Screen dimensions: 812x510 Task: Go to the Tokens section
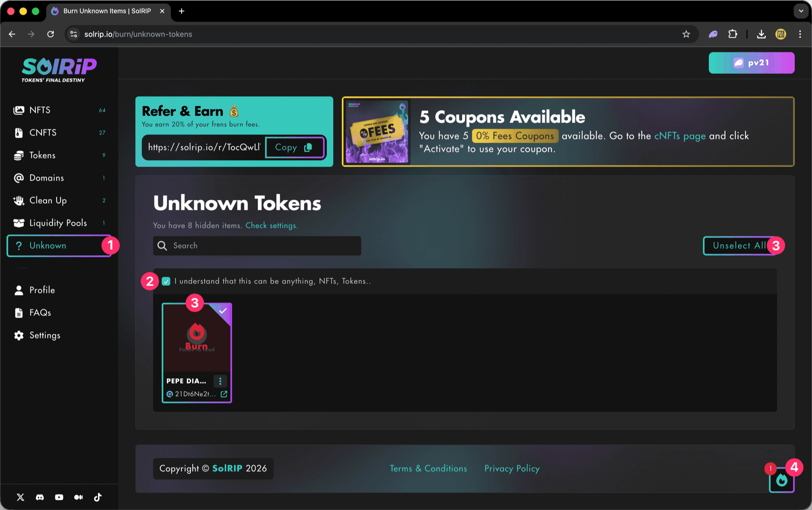click(x=59, y=155)
